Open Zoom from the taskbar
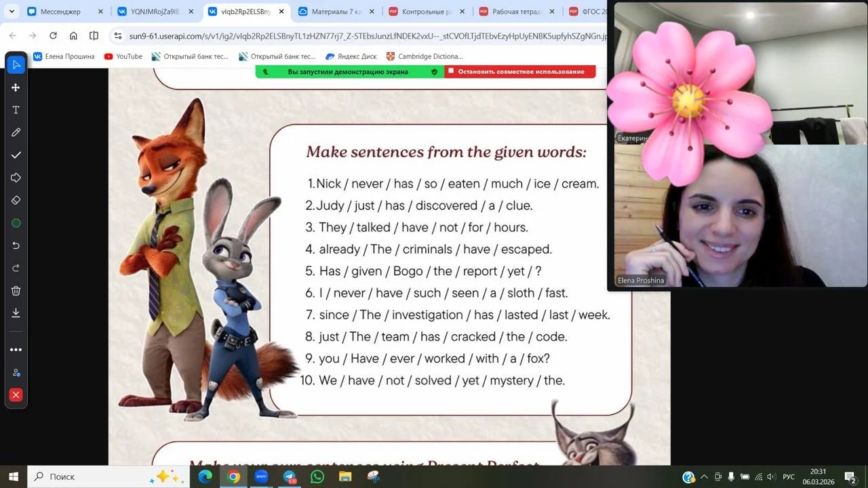 click(262, 476)
